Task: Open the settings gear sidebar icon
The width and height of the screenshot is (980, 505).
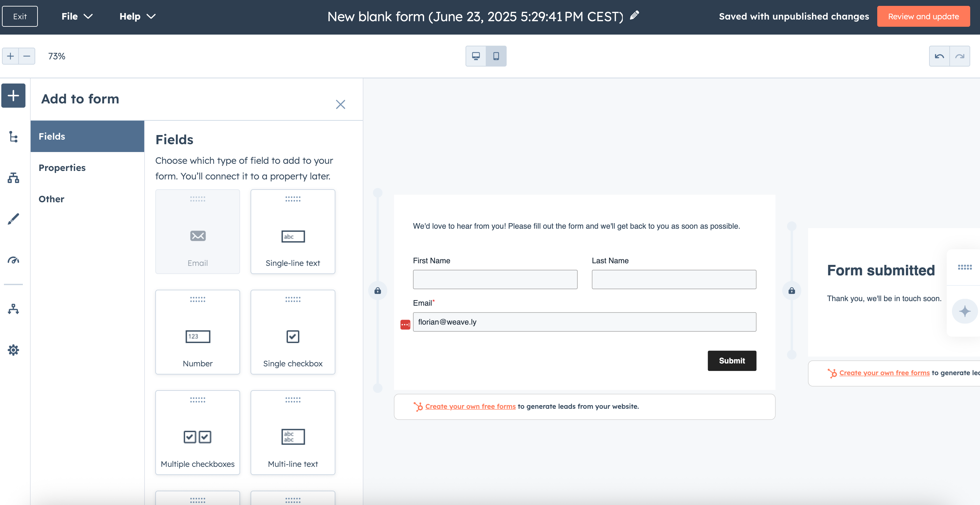Action: 13,350
